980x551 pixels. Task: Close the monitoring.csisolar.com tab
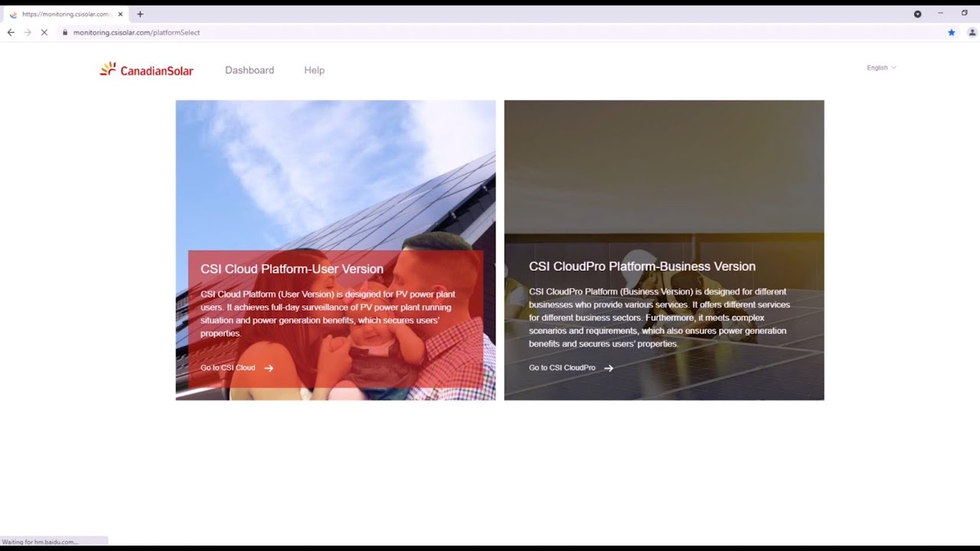(x=120, y=14)
